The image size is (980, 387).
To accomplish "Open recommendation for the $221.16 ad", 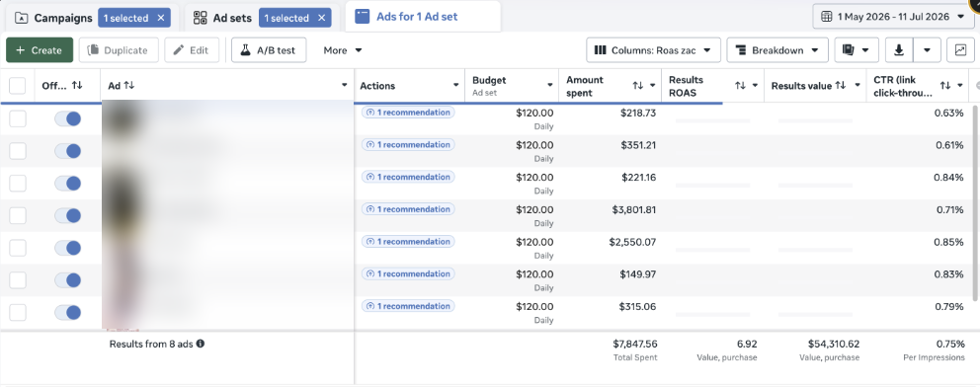I will tap(408, 178).
